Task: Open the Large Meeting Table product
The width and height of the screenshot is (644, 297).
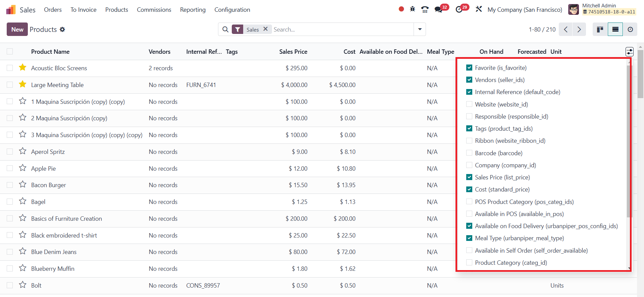Action: tap(57, 85)
